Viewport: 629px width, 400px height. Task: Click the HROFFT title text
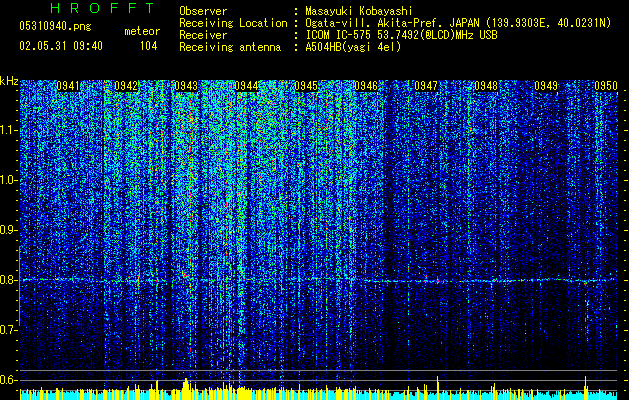click(x=103, y=8)
